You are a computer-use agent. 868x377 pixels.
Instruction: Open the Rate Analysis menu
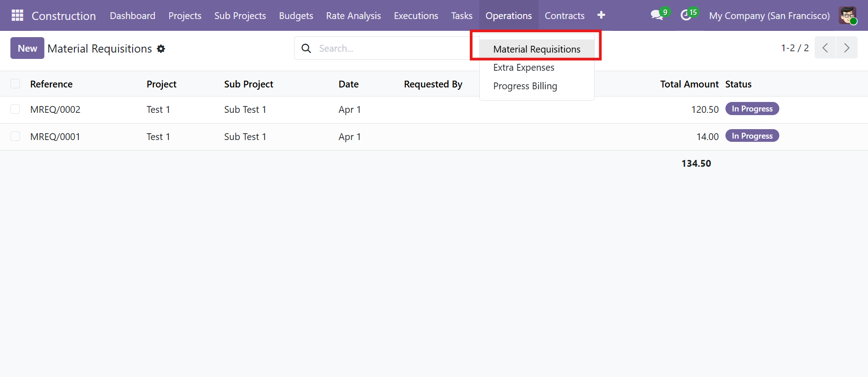(353, 15)
